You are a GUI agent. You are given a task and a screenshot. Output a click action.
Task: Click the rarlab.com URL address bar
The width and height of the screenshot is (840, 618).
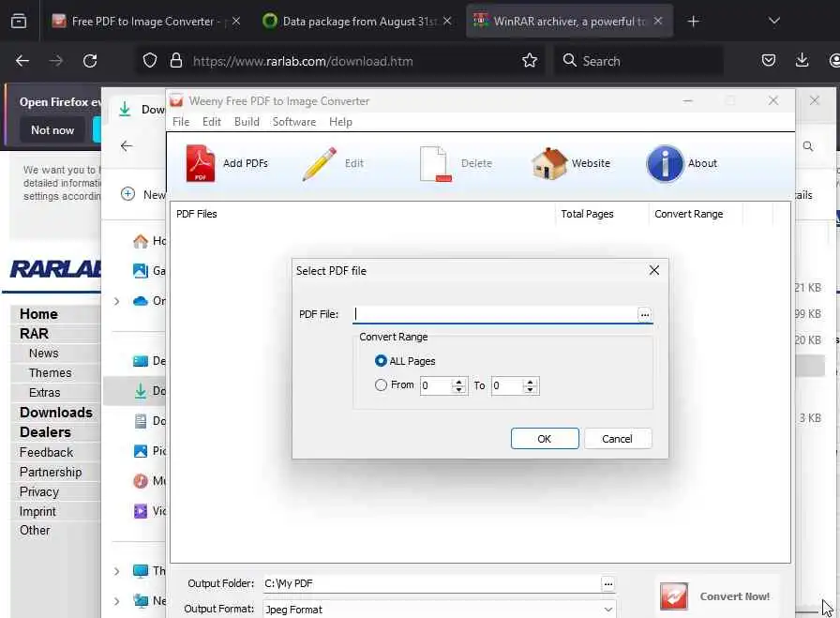point(303,61)
